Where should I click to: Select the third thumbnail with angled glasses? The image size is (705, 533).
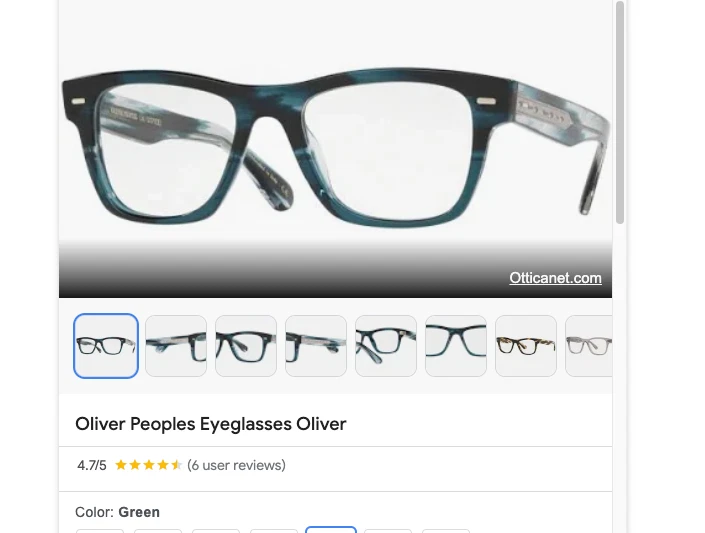[x=246, y=346]
